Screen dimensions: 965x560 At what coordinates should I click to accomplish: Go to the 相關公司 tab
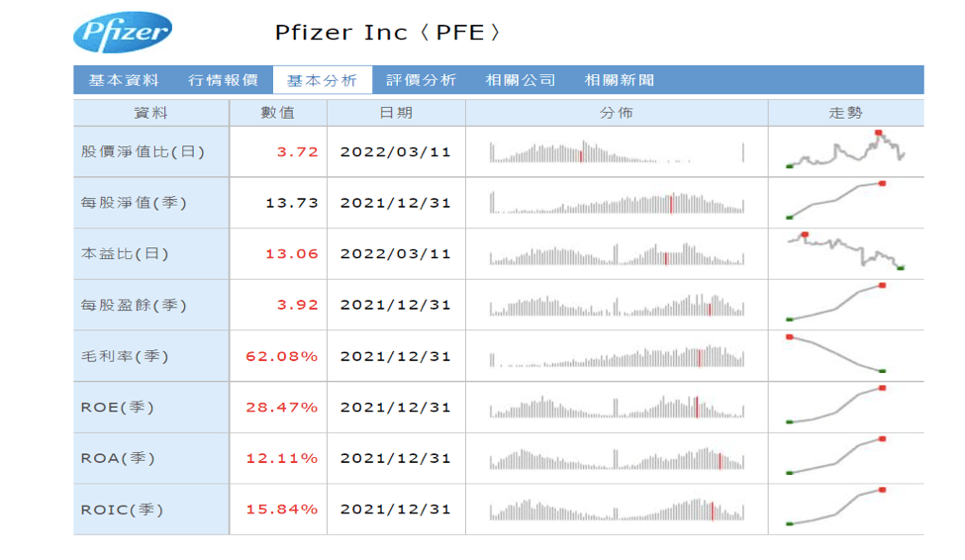(x=520, y=80)
